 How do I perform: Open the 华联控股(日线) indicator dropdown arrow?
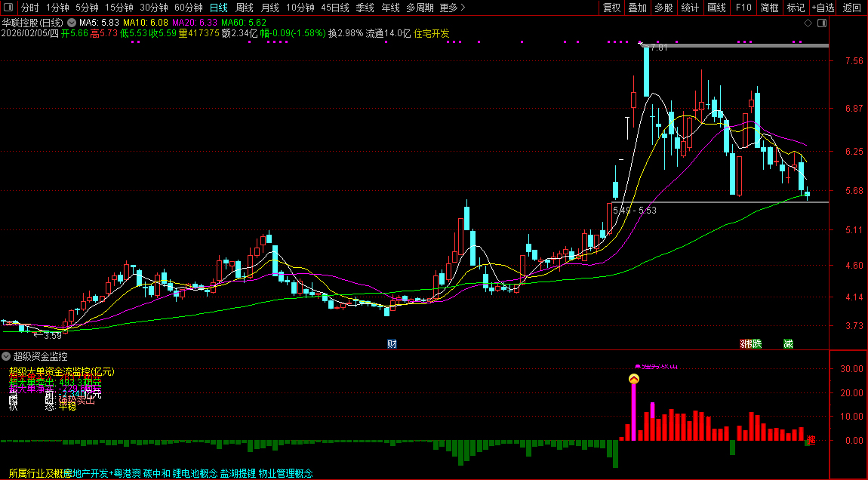(x=72, y=23)
